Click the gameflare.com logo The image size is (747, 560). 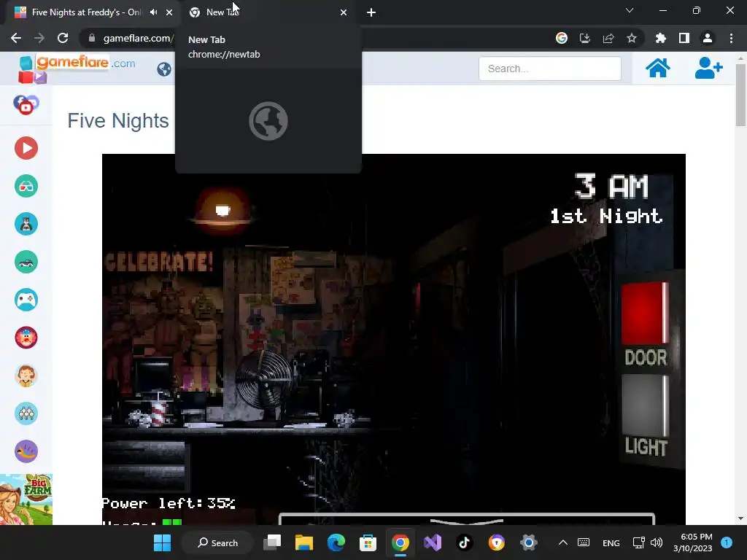77,69
